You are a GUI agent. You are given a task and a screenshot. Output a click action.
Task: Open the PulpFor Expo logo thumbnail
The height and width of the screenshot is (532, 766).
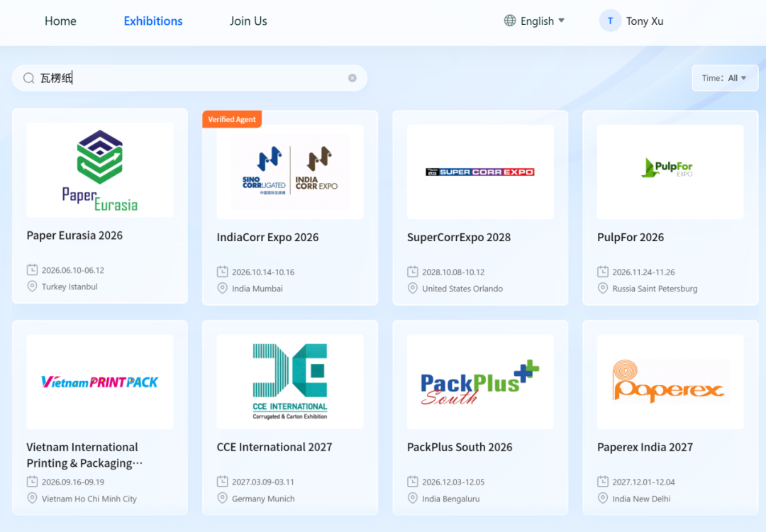click(670, 172)
